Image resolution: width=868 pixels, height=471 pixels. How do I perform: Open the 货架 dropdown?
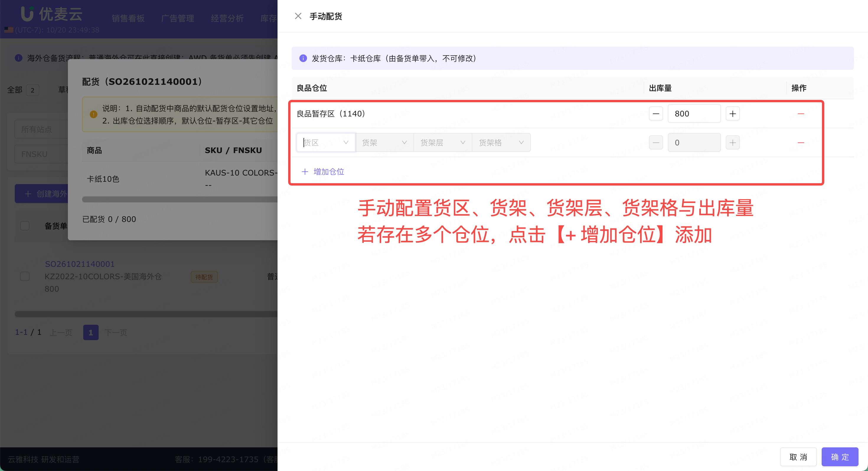pyautogui.click(x=384, y=143)
